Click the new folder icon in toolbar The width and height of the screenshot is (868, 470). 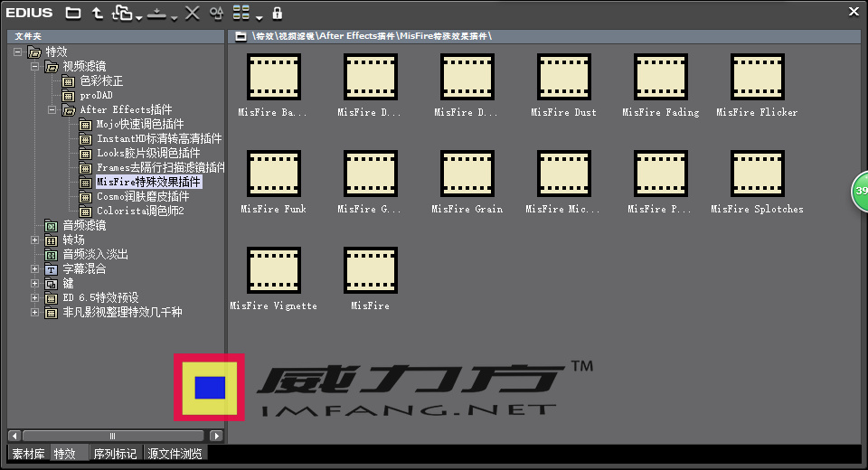pyautogui.click(x=73, y=13)
